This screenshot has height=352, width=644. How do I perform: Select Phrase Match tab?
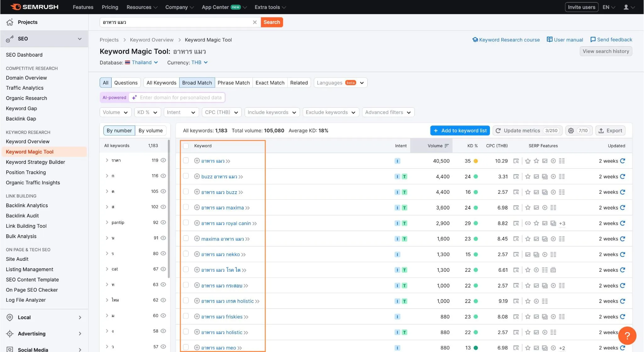point(234,83)
